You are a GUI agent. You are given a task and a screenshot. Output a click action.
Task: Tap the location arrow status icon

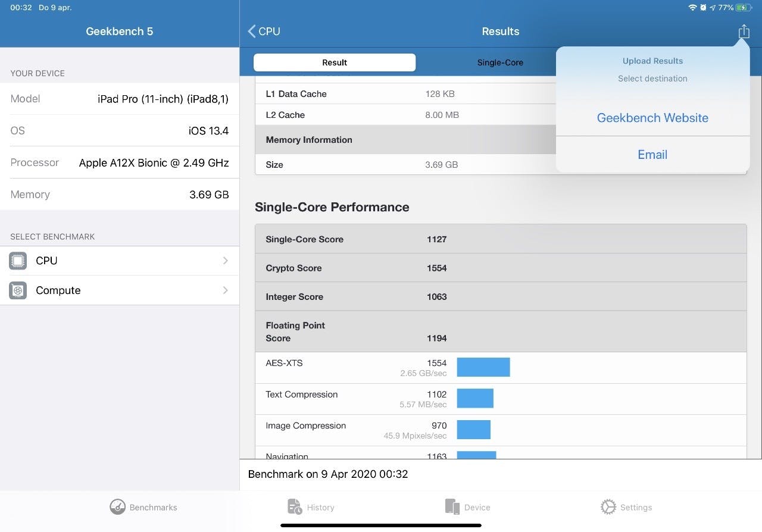click(713, 8)
